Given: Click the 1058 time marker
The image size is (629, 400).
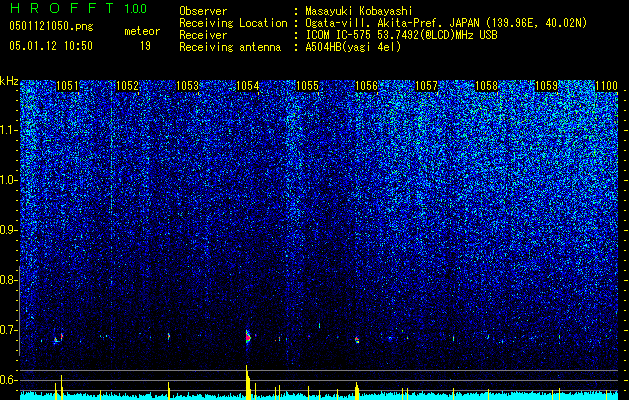Looking at the screenshot, I should point(486,86).
